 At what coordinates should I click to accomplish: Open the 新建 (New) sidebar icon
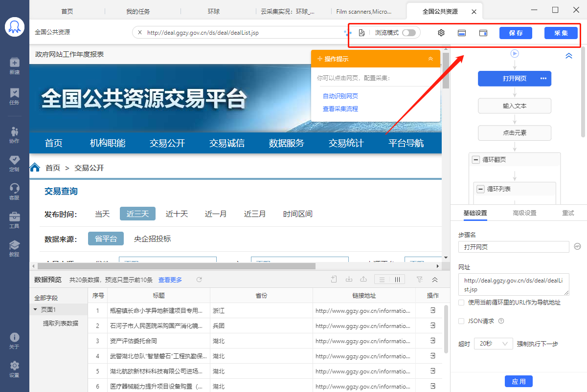pyautogui.click(x=14, y=65)
